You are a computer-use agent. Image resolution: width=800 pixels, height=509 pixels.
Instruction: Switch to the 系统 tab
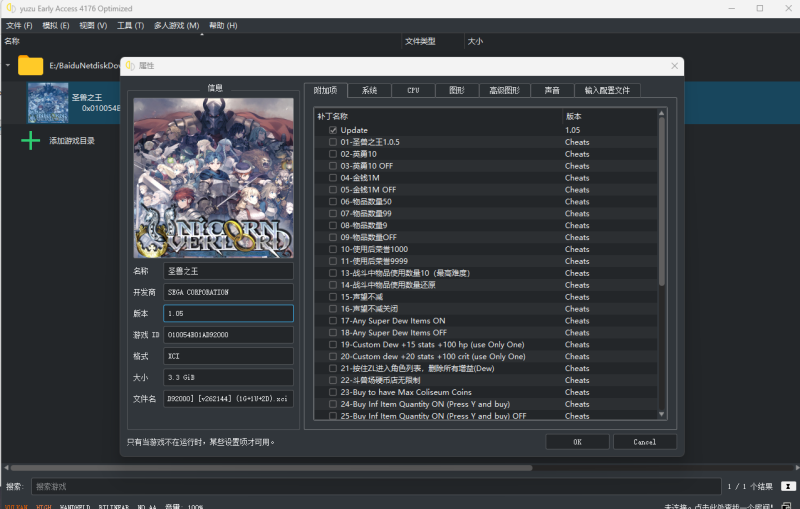pyautogui.click(x=369, y=90)
